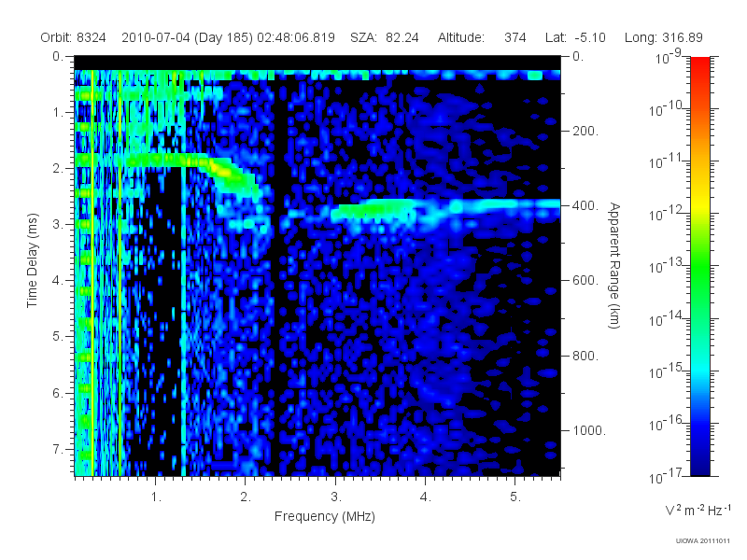
Task: Click the '10^-14' color scale label
Action: 668,318
